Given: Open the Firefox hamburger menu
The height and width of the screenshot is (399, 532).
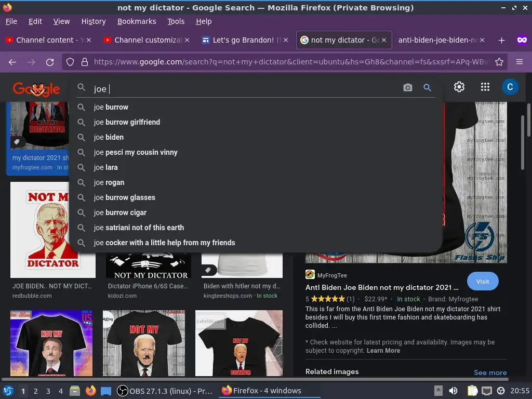Looking at the screenshot, I should coord(520,62).
